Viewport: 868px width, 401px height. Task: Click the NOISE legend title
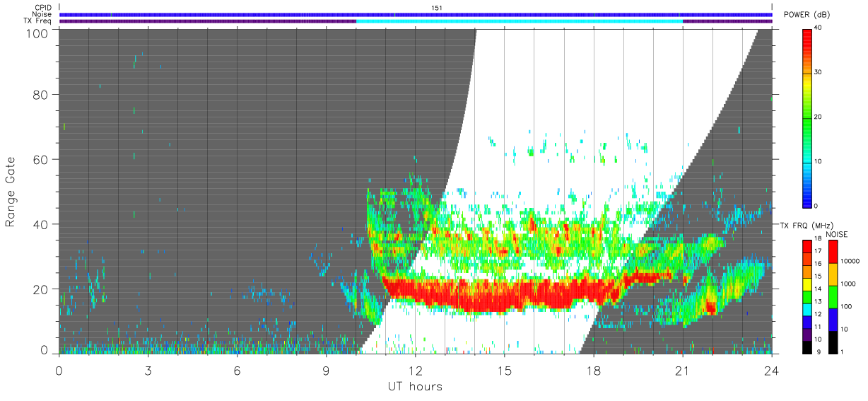838,234
